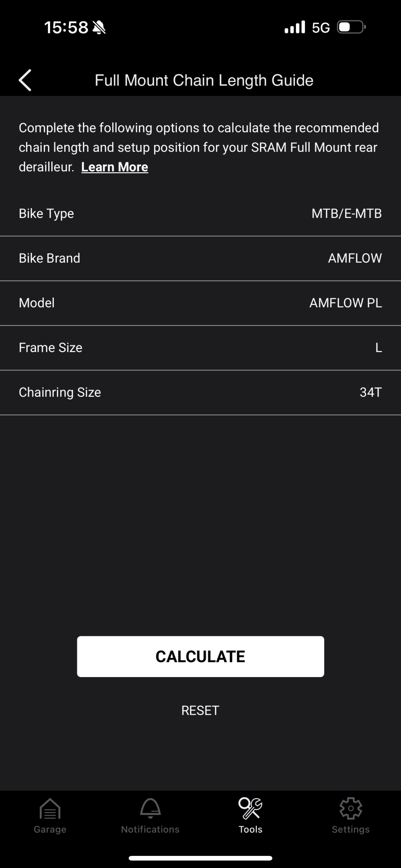Tap the home indicator bar
Viewport: 401px width, 868px height.
point(200,858)
